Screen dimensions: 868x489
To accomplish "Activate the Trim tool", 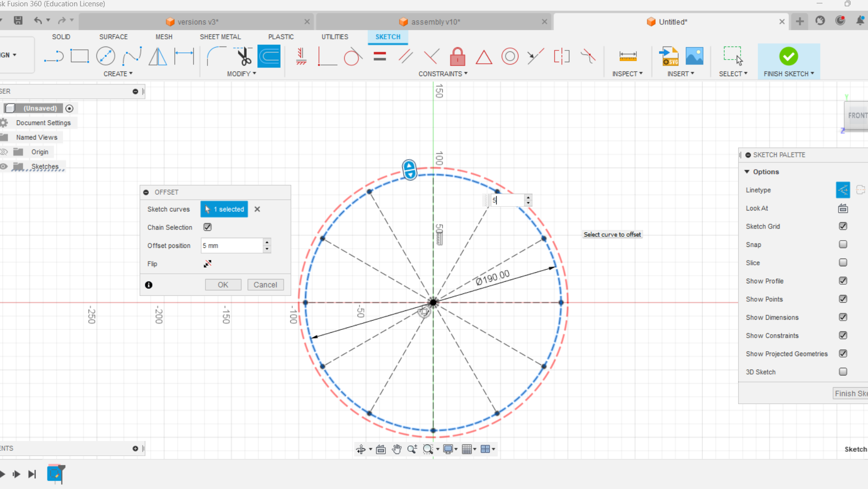I will pyautogui.click(x=243, y=56).
